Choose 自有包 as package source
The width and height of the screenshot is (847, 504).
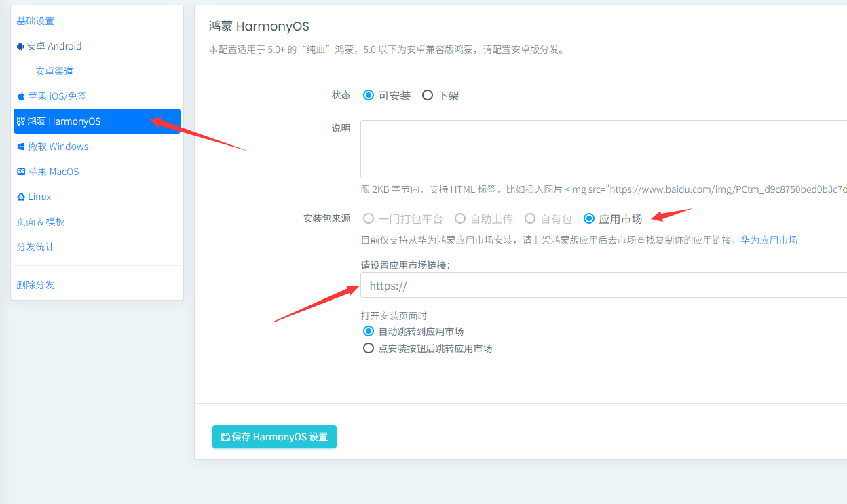(x=530, y=218)
